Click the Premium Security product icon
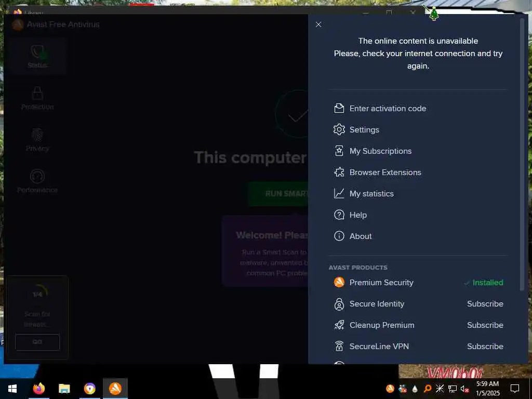 click(x=339, y=282)
